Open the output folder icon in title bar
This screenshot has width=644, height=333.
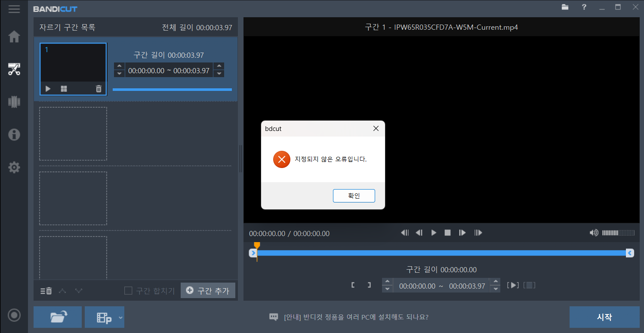(565, 7)
